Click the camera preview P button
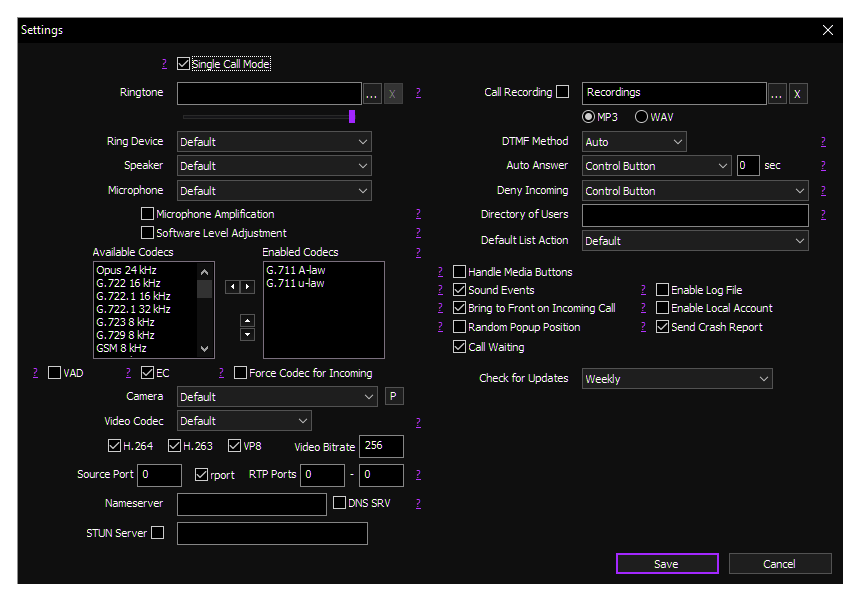Image resolution: width=868 pixels, height=607 pixels. [x=395, y=397]
